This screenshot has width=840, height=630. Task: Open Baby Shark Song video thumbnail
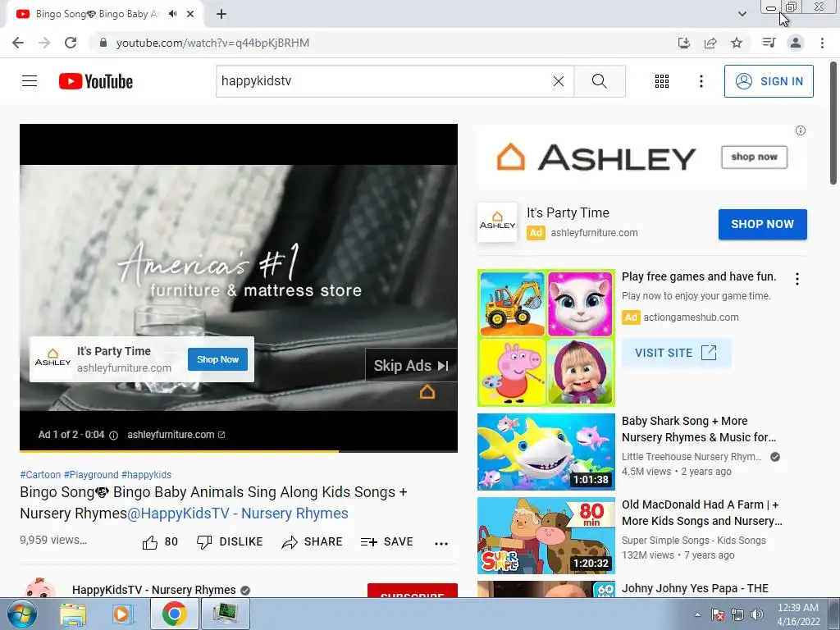click(x=546, y=452)
